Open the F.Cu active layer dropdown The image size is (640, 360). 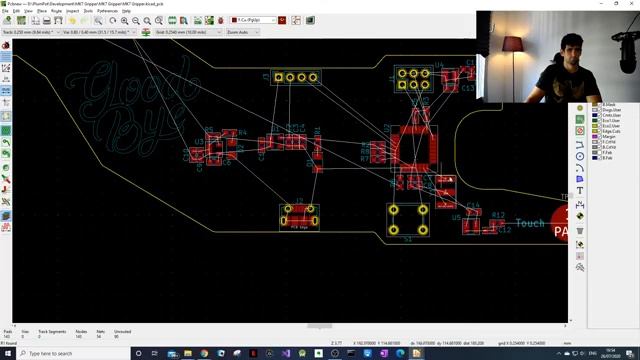point(253,20)
